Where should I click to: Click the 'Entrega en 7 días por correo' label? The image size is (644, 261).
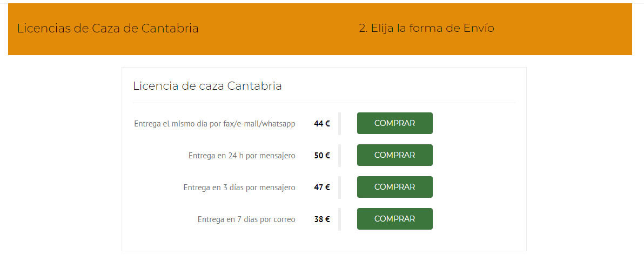246,219
